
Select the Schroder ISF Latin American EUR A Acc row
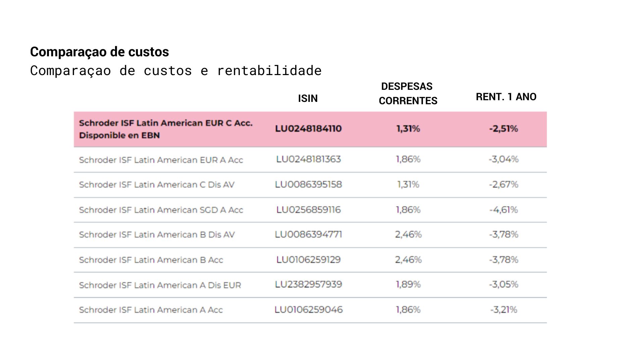coord(161,160)
